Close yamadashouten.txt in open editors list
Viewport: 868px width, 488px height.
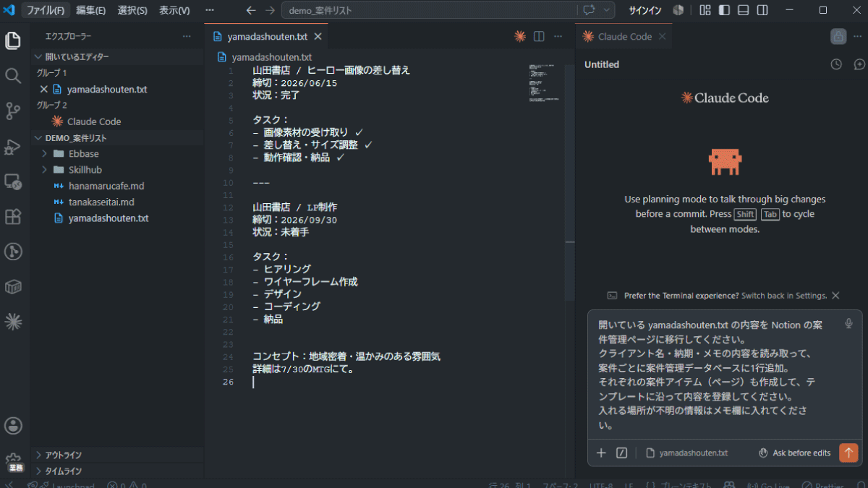click(43, 90)
